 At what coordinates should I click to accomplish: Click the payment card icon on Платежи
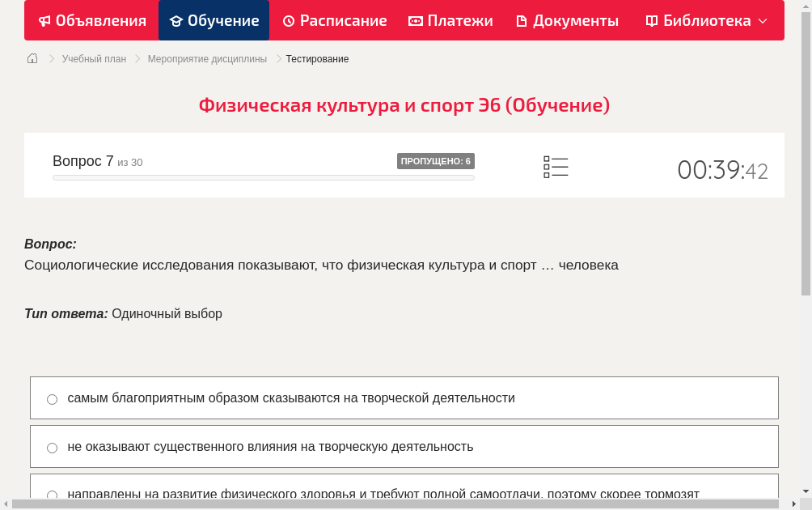[414, 20]
